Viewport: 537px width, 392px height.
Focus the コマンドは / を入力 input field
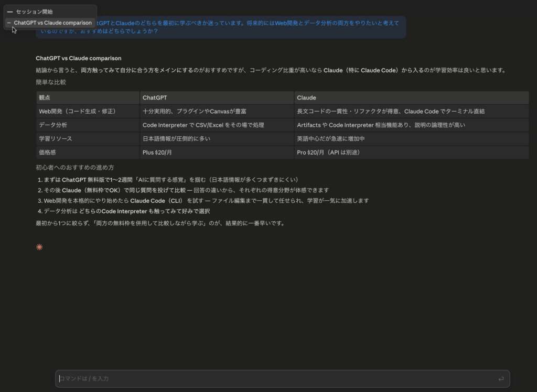tap(283, 379)
